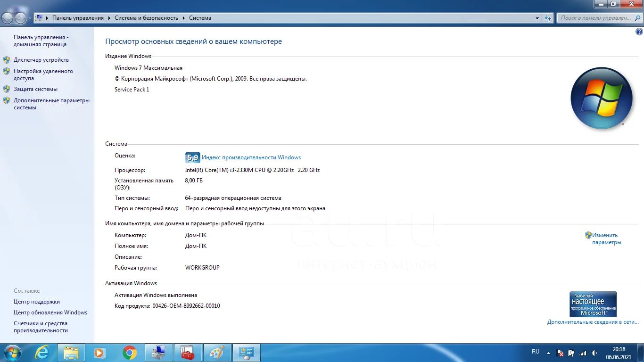Click the address bar computer icon

pos(39,18)
